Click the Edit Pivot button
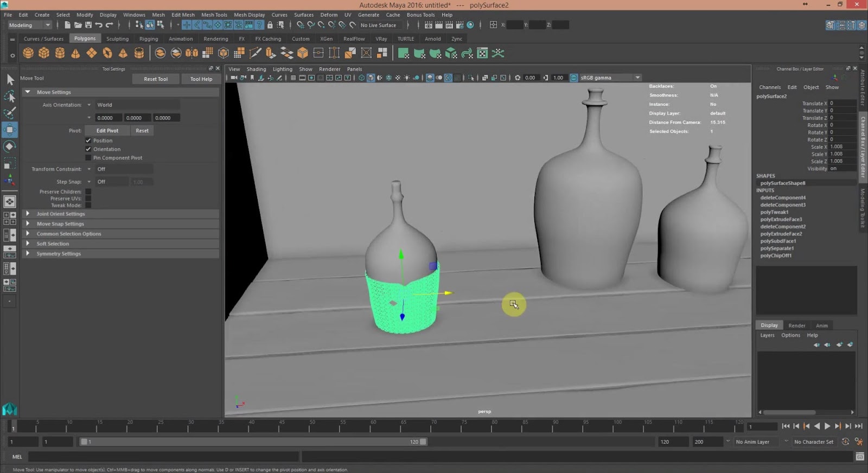This screenshot has width=868, height=473. pyautogui.click(x=107, y=131)
